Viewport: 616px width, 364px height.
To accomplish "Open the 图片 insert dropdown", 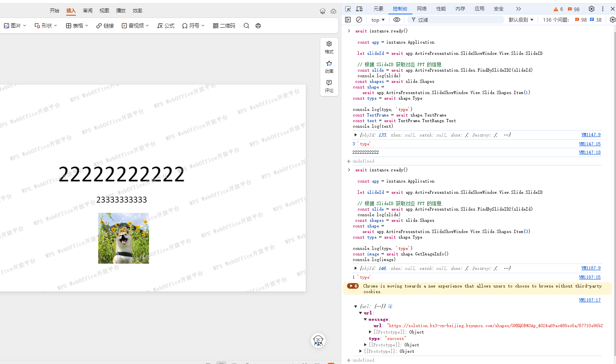I will tap(15, 26).
